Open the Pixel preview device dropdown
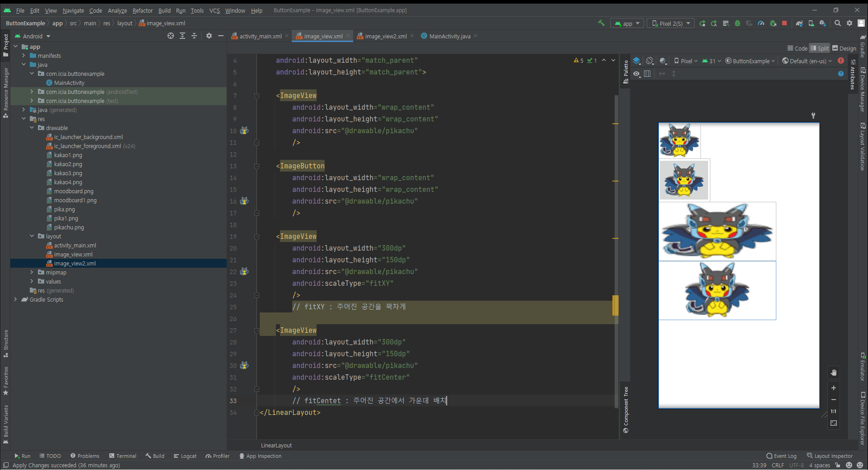 [x=686, y=61]
